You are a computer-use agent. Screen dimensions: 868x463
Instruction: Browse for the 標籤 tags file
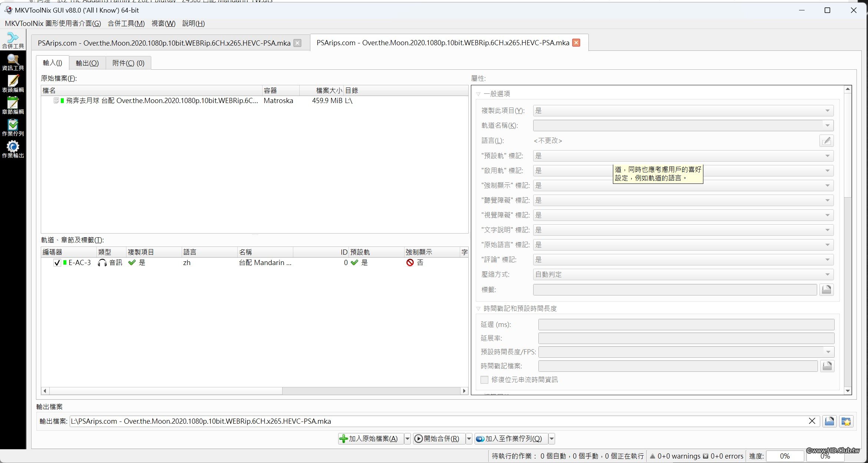tap(826, 290)
